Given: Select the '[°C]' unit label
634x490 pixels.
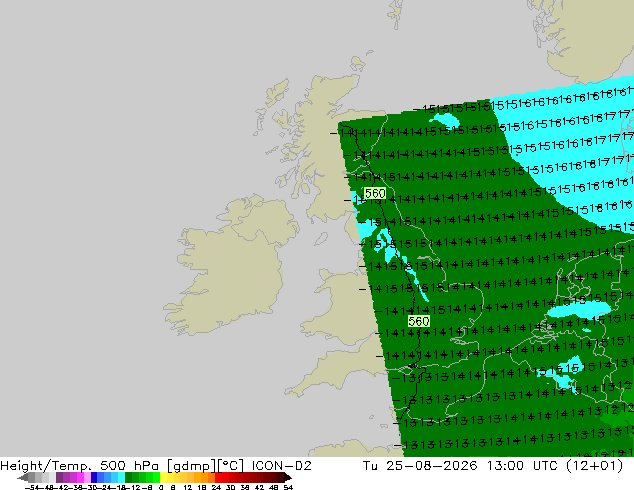Looking at the screenshot, I should point(231,466).
